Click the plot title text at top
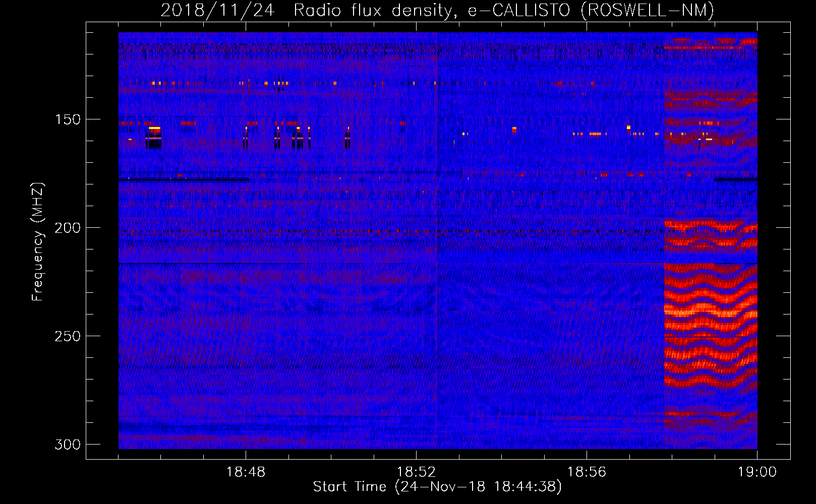 [x=437, y=11]
